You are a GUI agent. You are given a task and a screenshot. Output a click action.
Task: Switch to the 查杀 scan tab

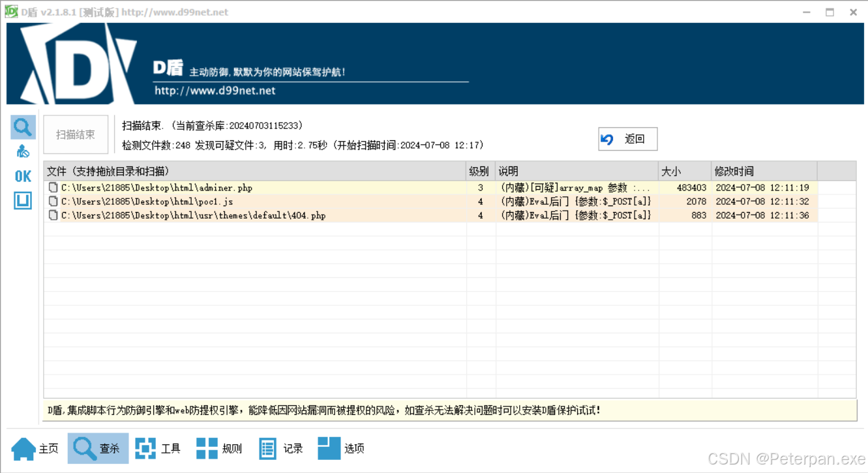[x=98, y=448]
